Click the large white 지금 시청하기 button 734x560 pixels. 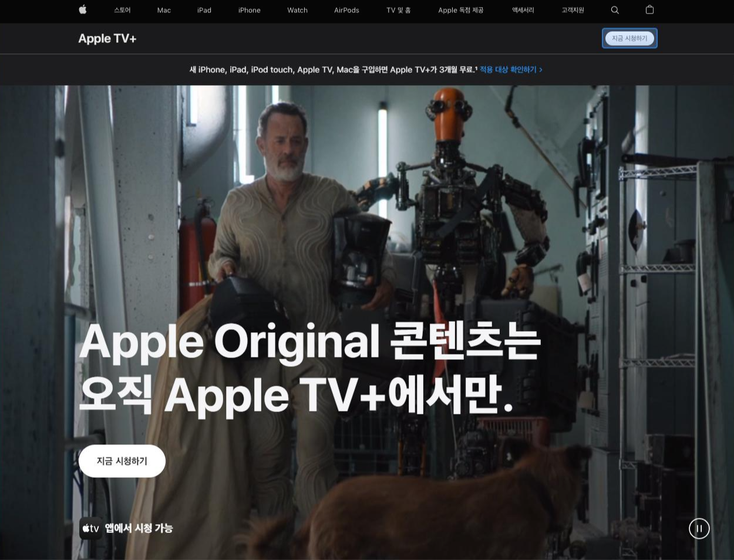pos(122,461)
